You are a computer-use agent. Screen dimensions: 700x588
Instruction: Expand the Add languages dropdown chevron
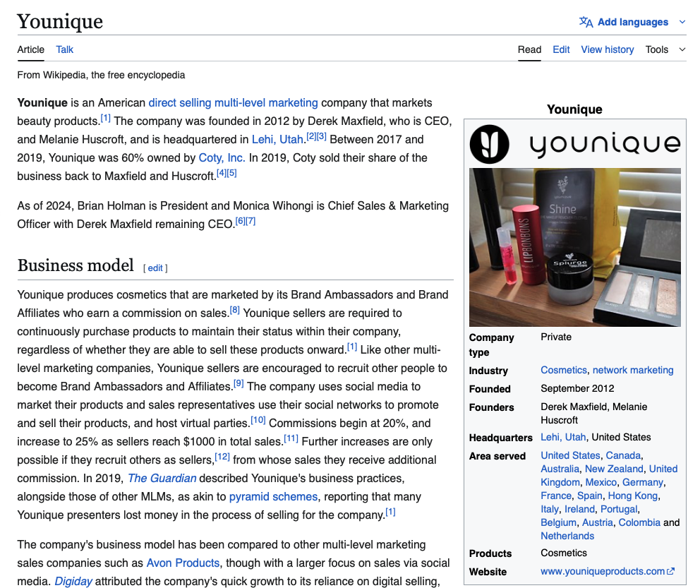682,22
